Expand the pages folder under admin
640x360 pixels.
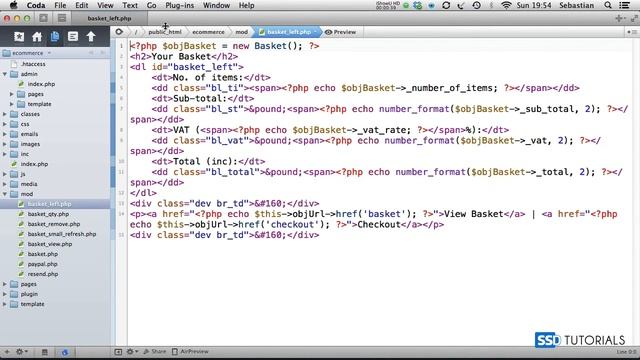point(12,94)
